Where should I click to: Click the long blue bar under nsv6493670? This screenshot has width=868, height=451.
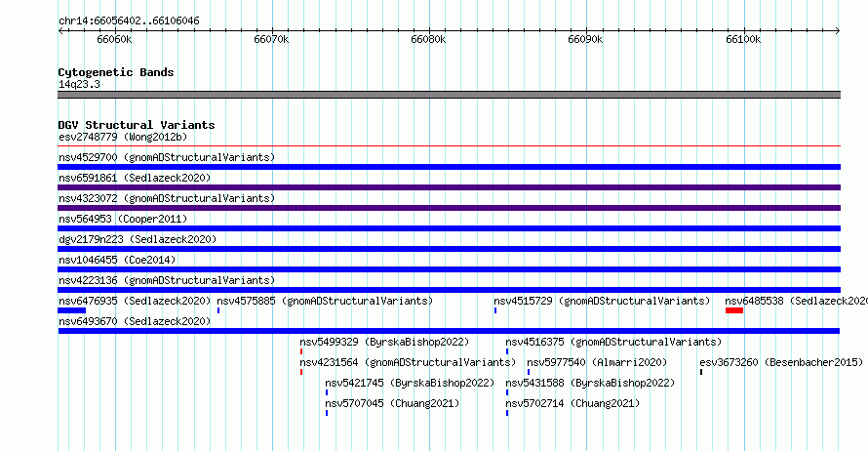[x=449, y=331]
